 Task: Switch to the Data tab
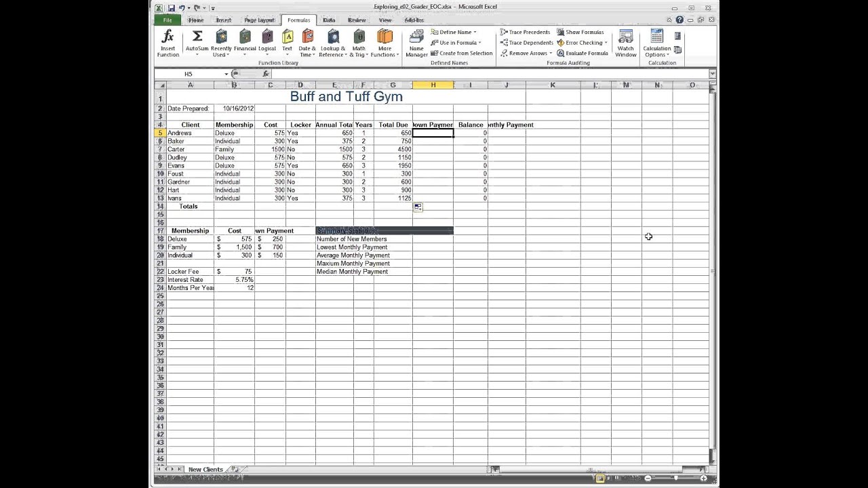click(x=329, y=20)
